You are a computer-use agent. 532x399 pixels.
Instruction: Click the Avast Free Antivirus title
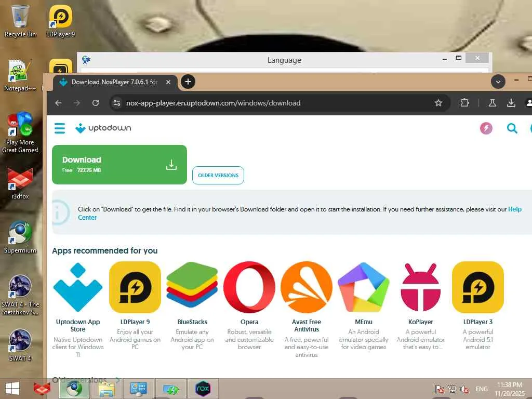pyautogui.click(x=307, y=325)
